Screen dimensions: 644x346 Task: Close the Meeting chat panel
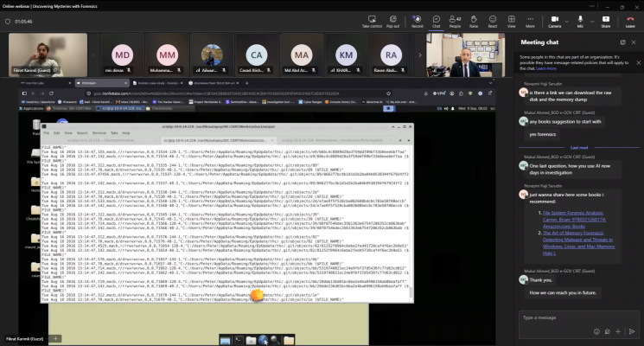[x=634, y=42]
